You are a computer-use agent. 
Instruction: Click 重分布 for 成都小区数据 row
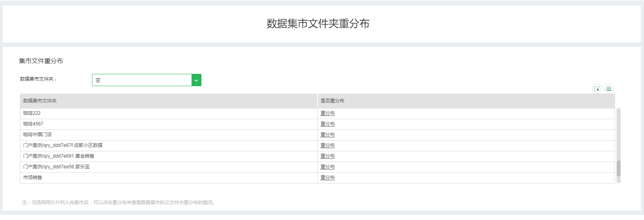328,146
